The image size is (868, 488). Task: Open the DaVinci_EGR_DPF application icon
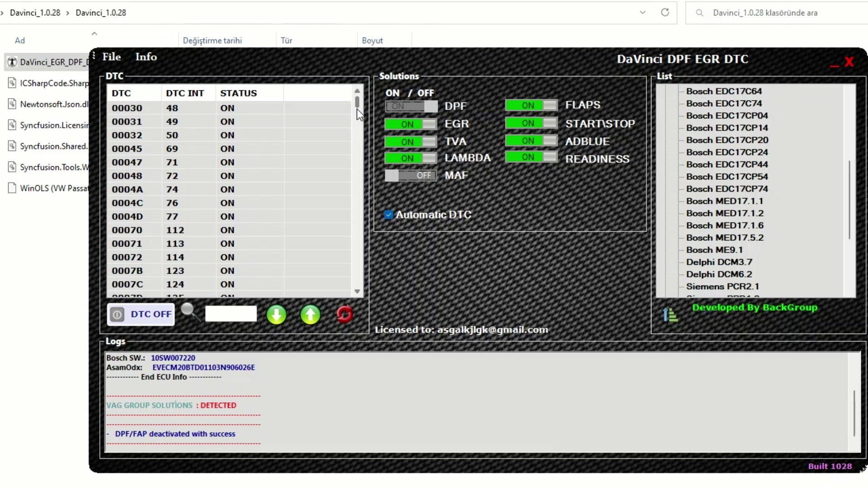pyautogui.click(x=12, y=62)
